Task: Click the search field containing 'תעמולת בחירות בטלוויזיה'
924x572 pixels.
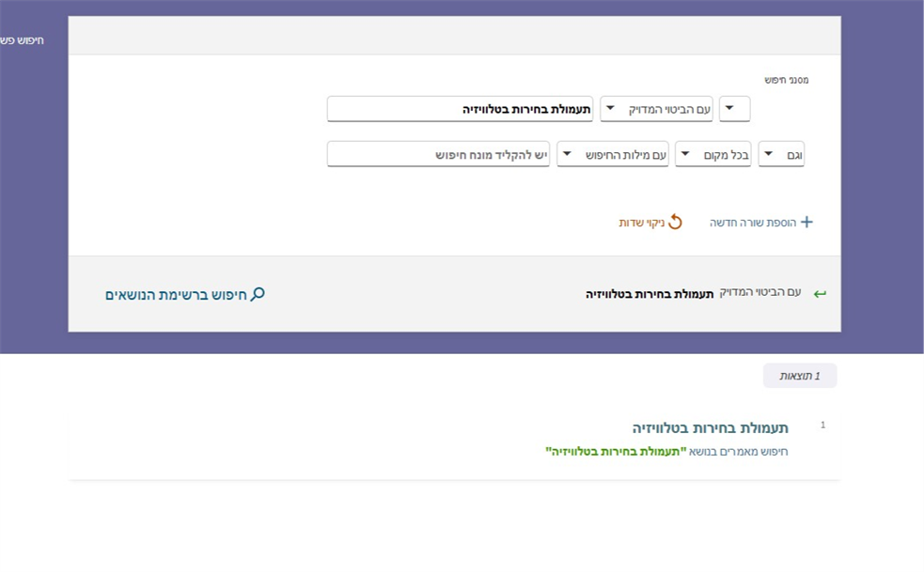Action: pyautogui.click(x=460, y=109)
